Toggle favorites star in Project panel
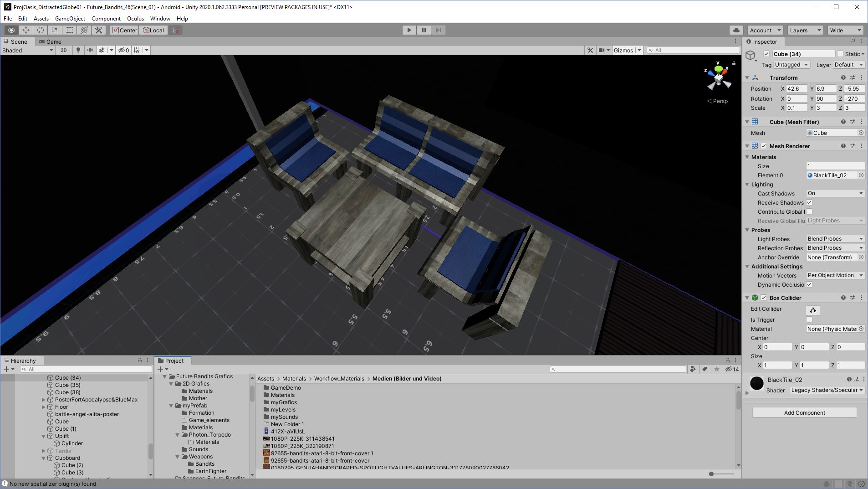The height and width of the screenshot is (489, 868). point(717,369)
